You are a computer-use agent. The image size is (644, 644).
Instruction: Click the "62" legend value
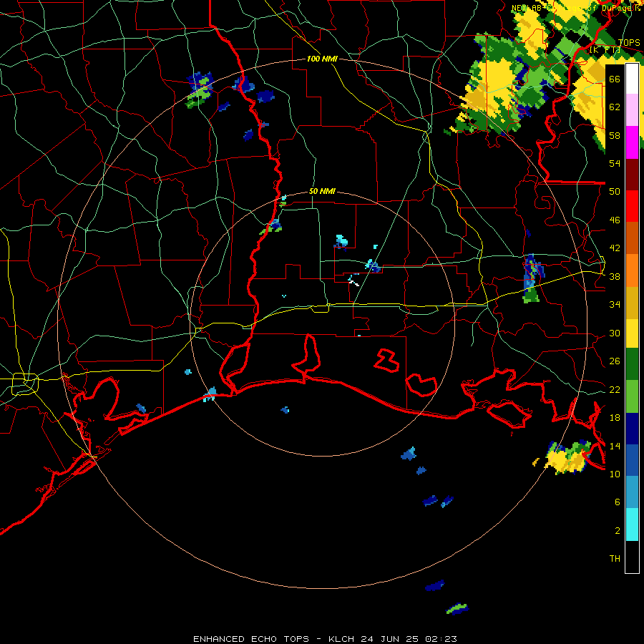[615, 107]
